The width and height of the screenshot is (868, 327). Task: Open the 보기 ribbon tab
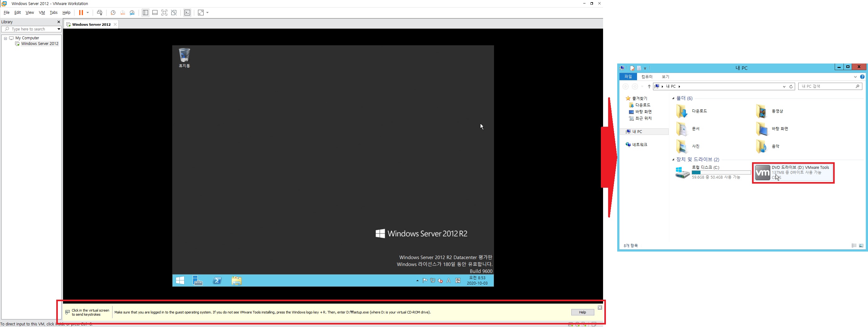point(666,76)
